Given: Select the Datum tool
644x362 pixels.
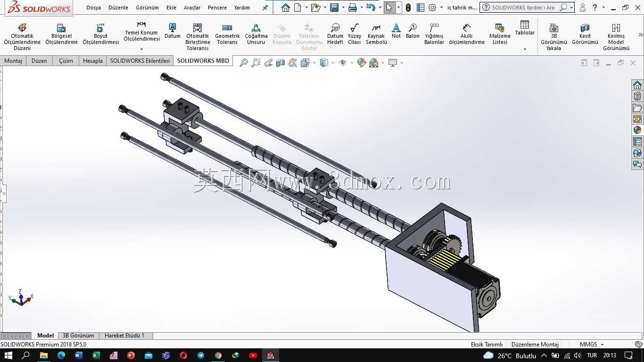Looking at the screenshot, I should (173, 31).
